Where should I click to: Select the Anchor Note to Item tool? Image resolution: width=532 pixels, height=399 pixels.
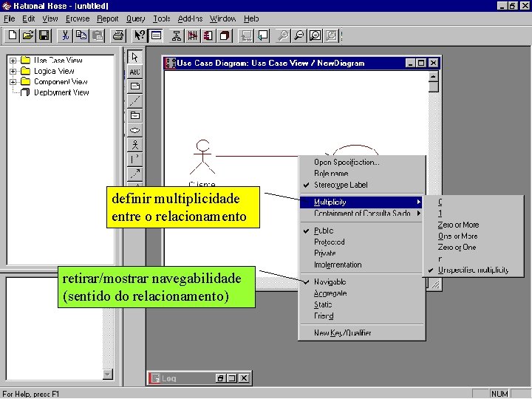point(135,100)
